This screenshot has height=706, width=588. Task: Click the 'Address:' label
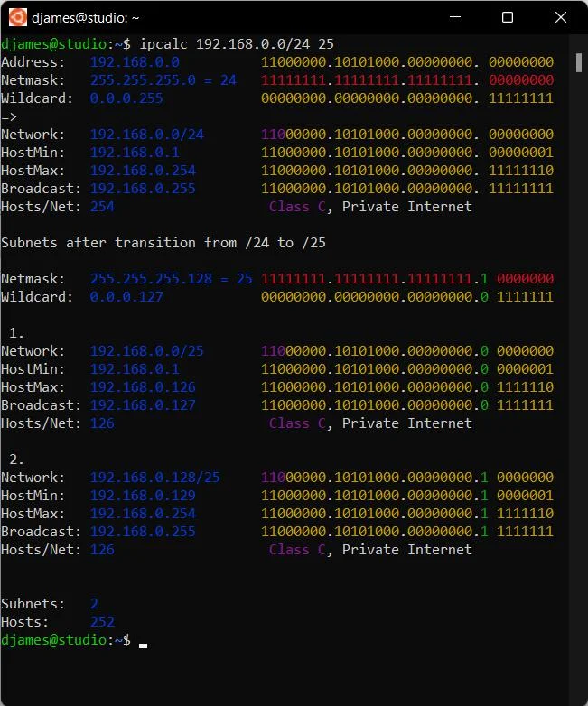click(33, 62)
